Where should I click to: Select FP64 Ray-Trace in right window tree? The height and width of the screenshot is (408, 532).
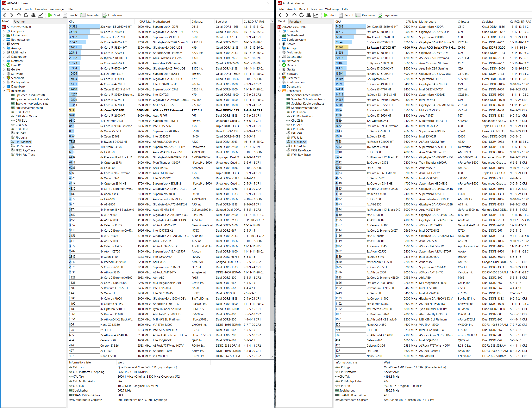pyautogui.click(x=301, y=155)
